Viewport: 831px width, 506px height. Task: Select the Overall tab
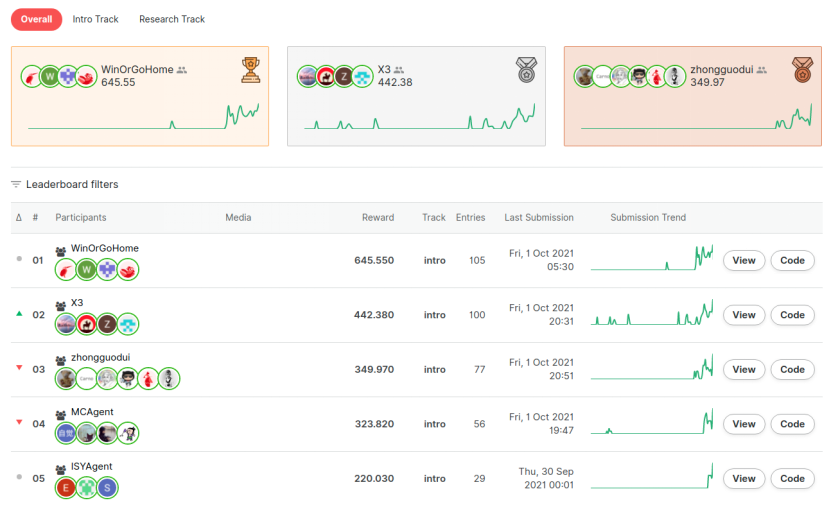[x=37, y=19]
